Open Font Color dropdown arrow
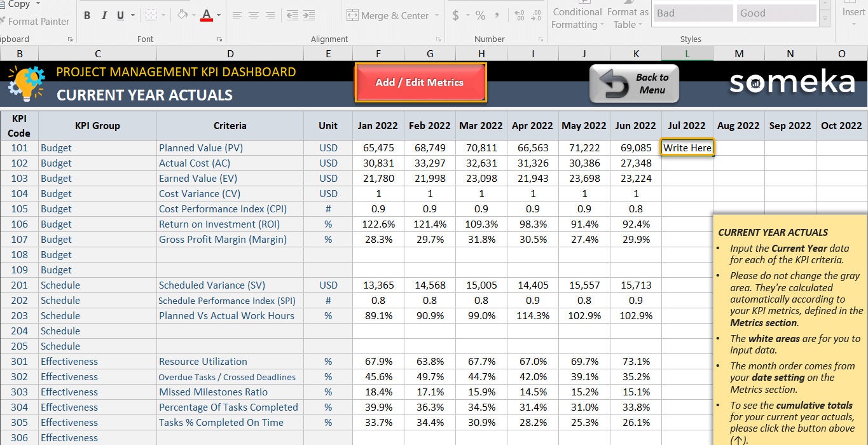Viewport: 868px width, 445px height. pos(219,15)
